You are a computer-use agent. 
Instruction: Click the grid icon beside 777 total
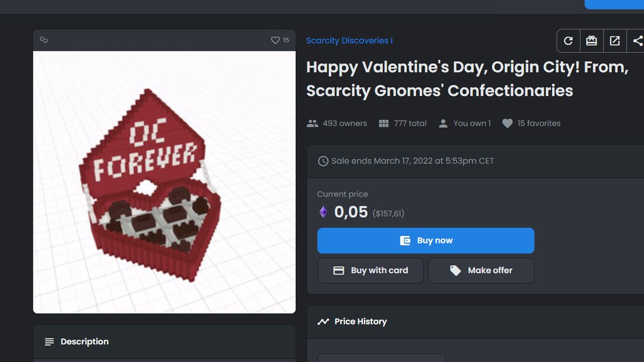tap(384, 123)
